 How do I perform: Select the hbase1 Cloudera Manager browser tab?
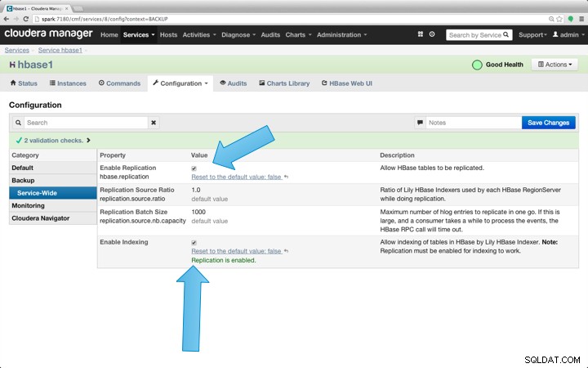(x=38, y=8)
